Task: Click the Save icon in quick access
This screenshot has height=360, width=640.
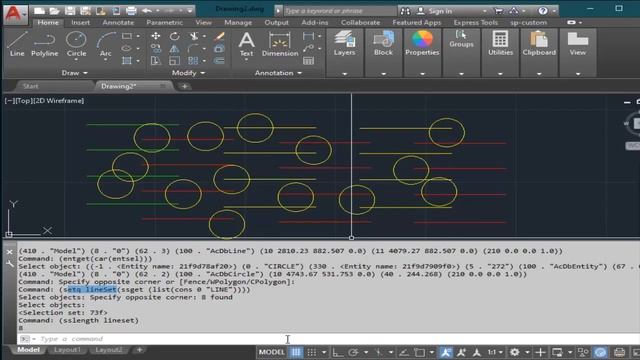Action: pos(70,11)
